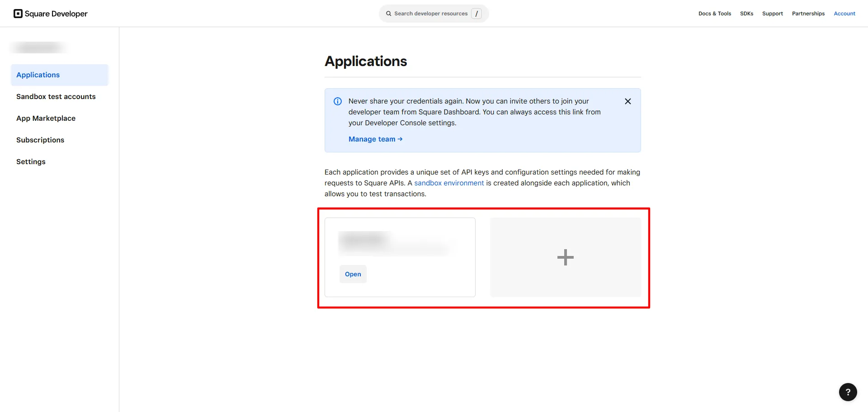Open the SDKs menu
The width and height of the screenshot is (868, 412).
point(746,14)
